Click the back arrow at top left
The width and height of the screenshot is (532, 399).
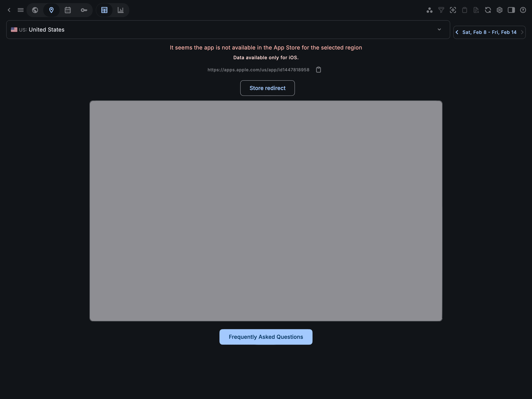[9, 10]
